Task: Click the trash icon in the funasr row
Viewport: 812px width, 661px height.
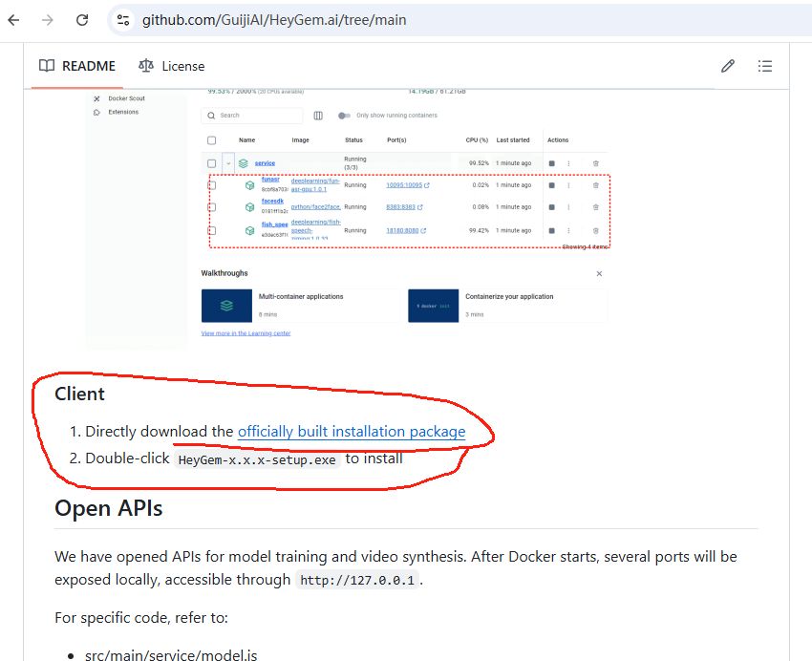Action: click(x=595, y=185)
